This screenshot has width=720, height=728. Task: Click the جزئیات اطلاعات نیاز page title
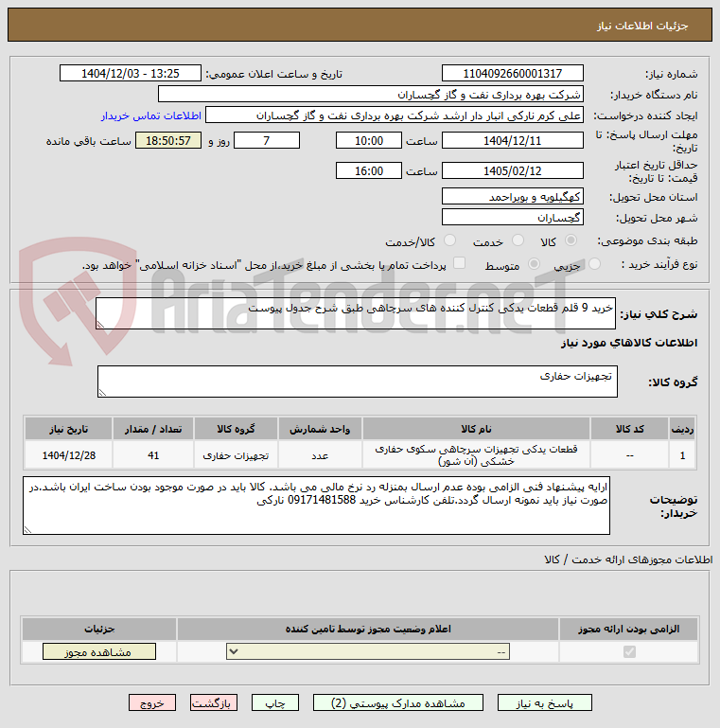(x=642, y=26)
